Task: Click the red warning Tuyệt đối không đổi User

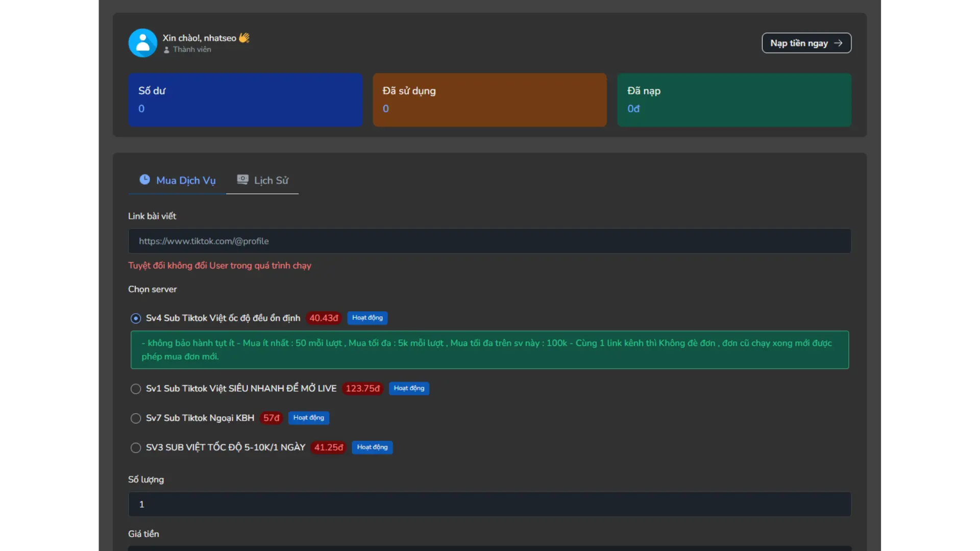Action: pos(219,265)
